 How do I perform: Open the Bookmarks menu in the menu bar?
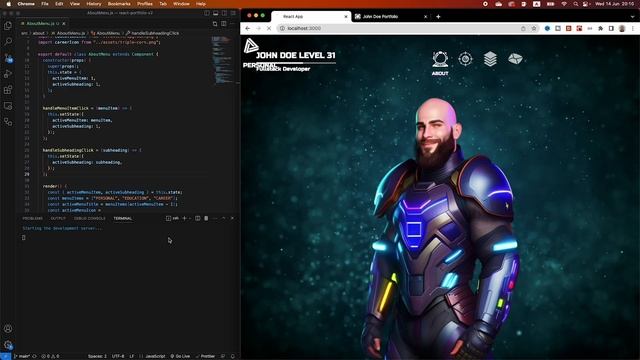click(x=119, y=4)
